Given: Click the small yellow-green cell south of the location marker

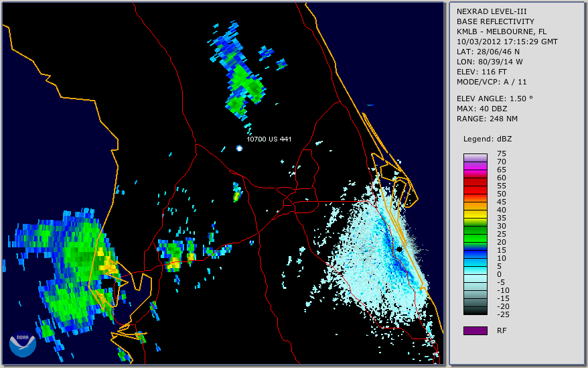Looking at the screenshot, I should pos(237,192).
